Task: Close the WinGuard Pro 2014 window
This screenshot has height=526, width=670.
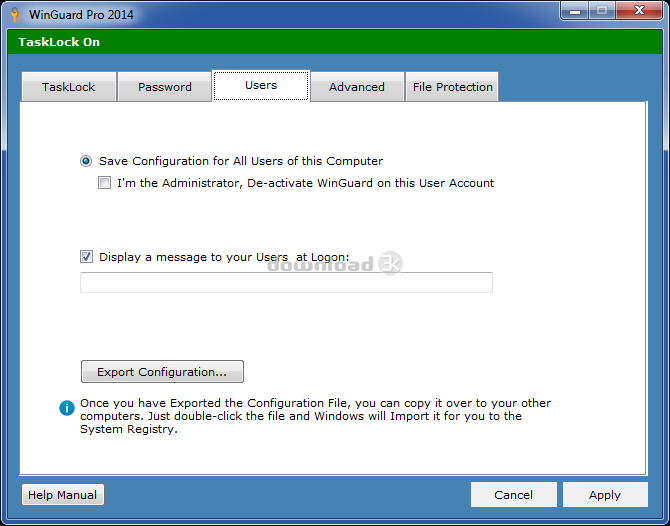Action: click(639, 11)
